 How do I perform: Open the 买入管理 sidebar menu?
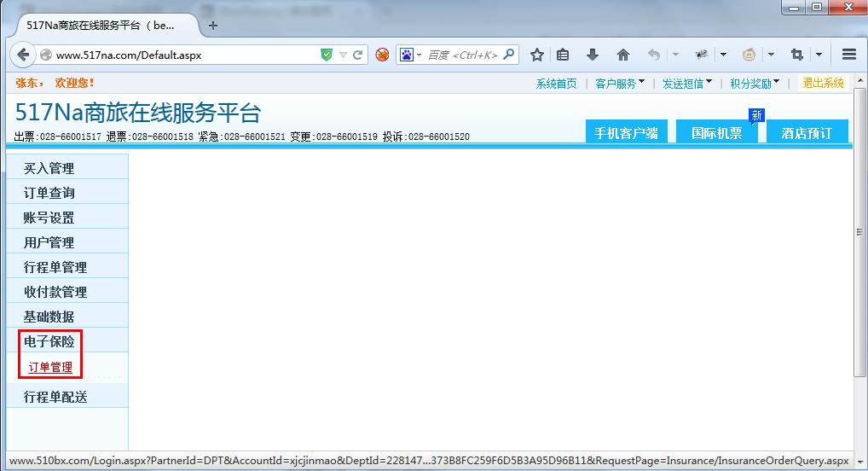pos(67,168)
